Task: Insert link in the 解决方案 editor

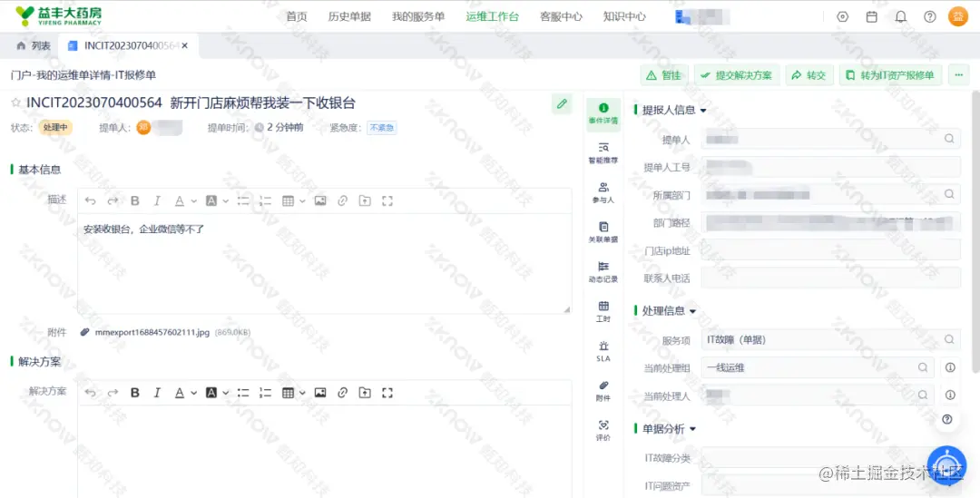Action: click(x=342, y=393)
